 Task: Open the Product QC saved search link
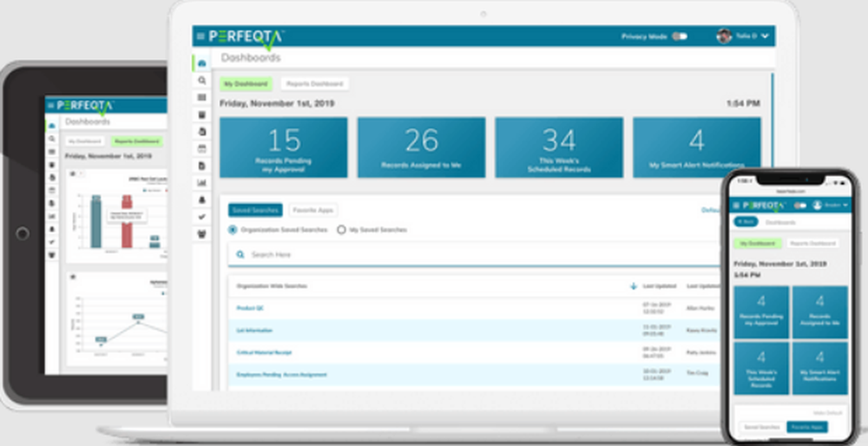250,308
